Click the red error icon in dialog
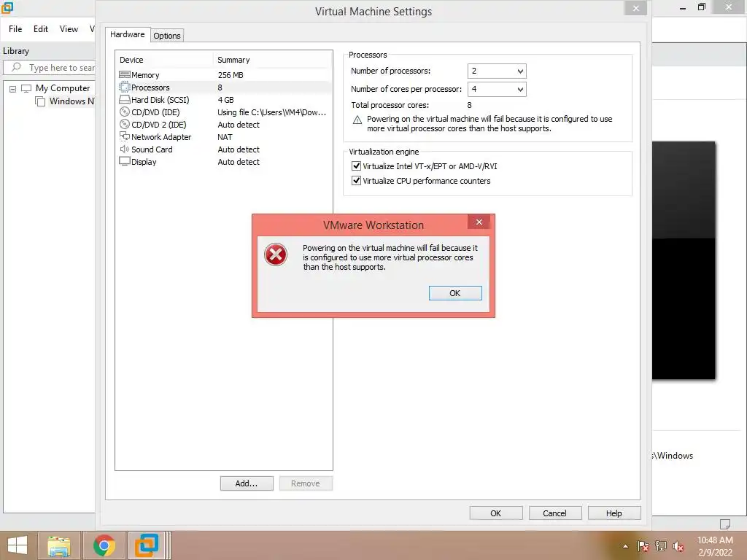This screenshot has height=560, width=747. click(x=276, y=254)
